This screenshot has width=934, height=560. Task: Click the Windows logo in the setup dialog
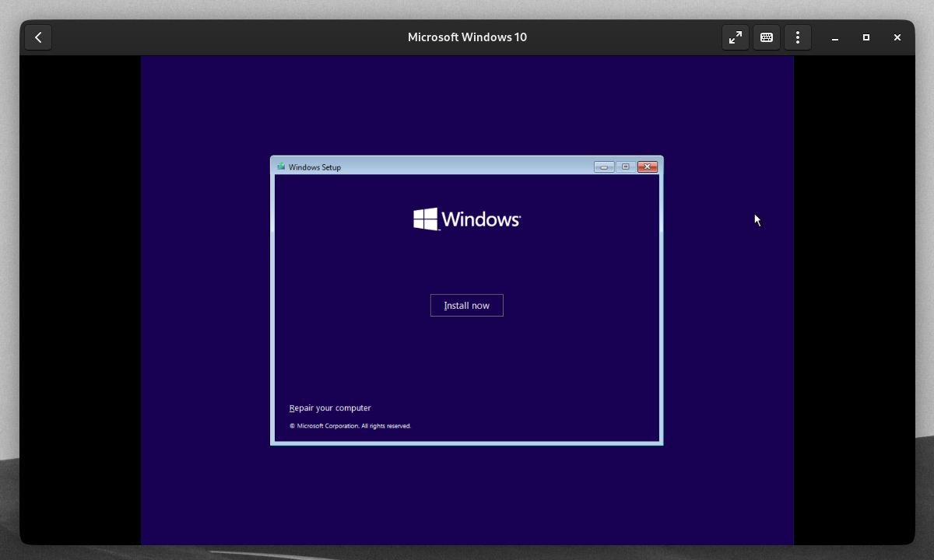(x=467, y=219)
